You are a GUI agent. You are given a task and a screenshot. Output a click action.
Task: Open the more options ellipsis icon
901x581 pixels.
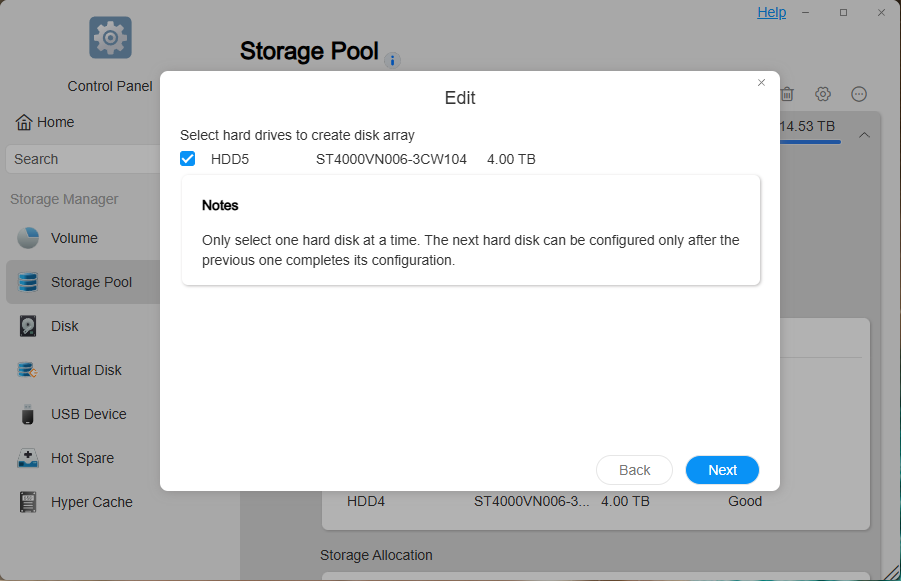(x=859, y=94)
